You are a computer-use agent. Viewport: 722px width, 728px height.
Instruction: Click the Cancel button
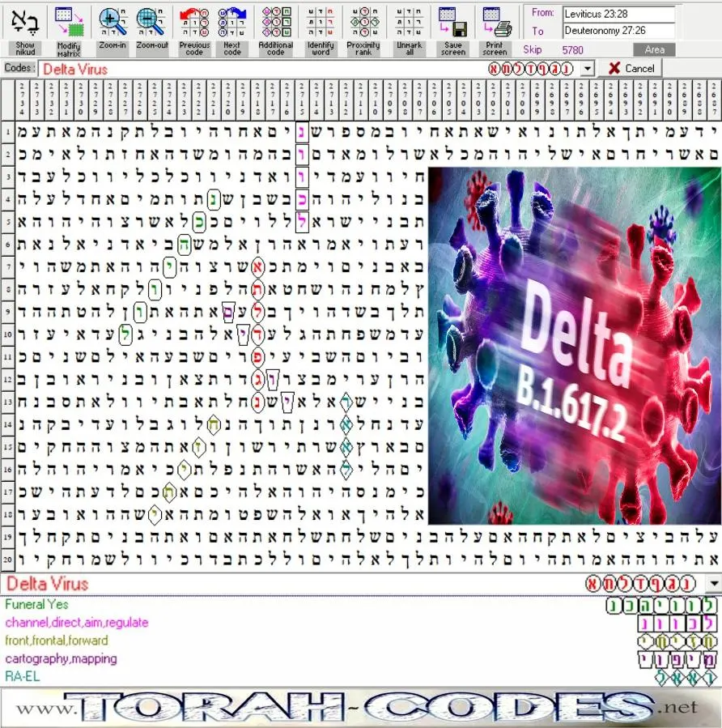(631, 68)
